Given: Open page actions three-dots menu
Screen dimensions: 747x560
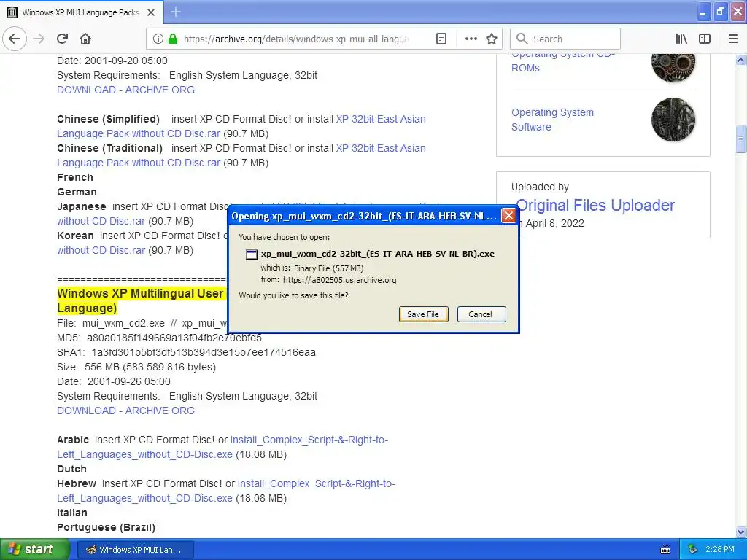Looking at the screenshot, I should [471, 39].
